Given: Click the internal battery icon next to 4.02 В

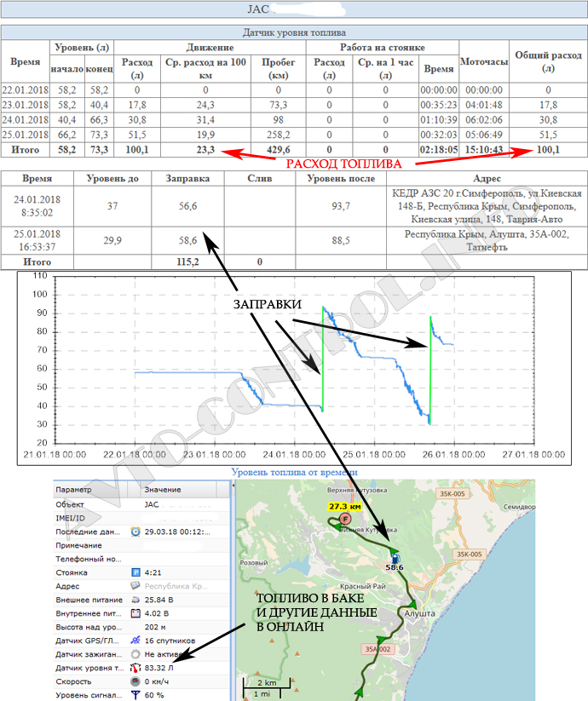Looking at the screenshot, I should 135,614.
